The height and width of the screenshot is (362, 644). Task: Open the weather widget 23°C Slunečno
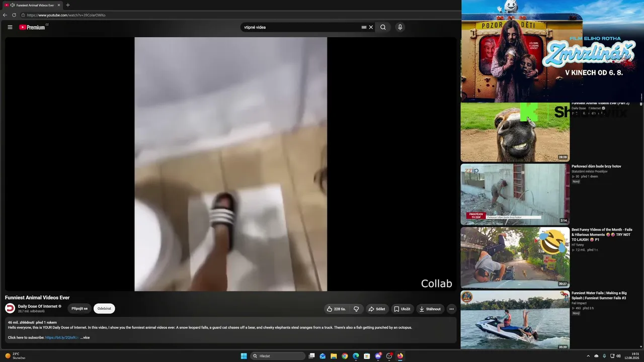15,356
